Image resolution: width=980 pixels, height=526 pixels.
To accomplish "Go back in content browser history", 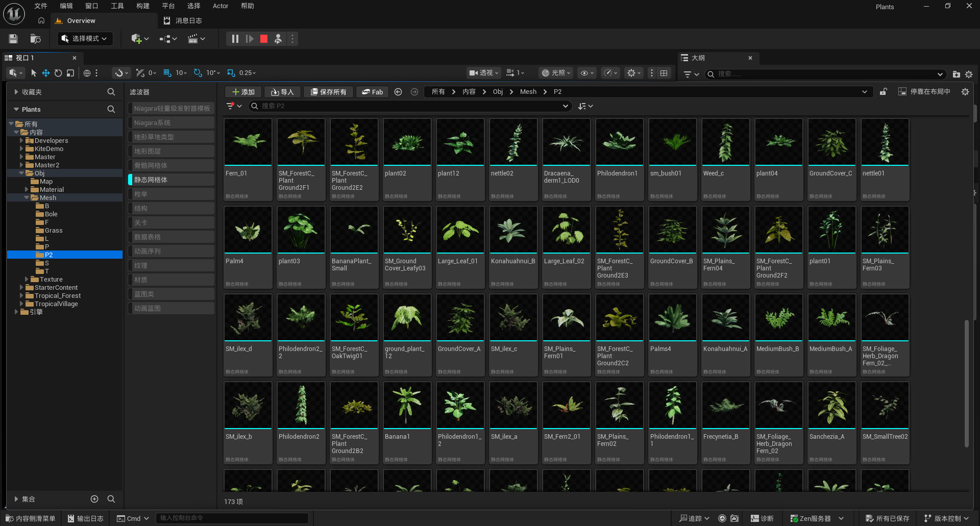I will [398, 92].
